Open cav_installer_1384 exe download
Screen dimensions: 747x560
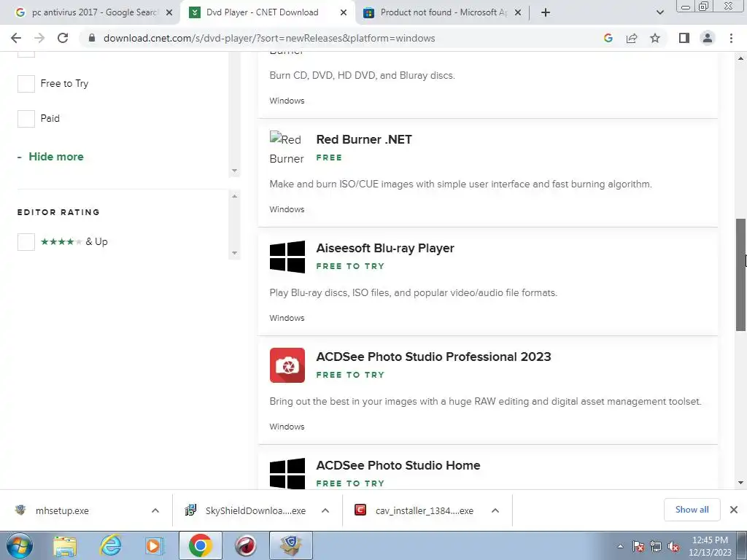pos(424,510)
